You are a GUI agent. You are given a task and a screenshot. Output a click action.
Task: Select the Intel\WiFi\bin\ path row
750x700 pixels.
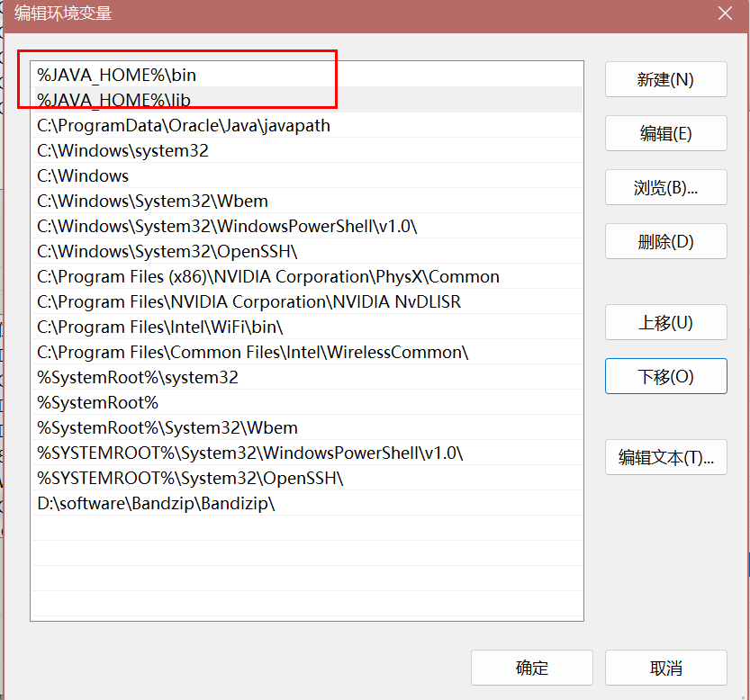307,327
